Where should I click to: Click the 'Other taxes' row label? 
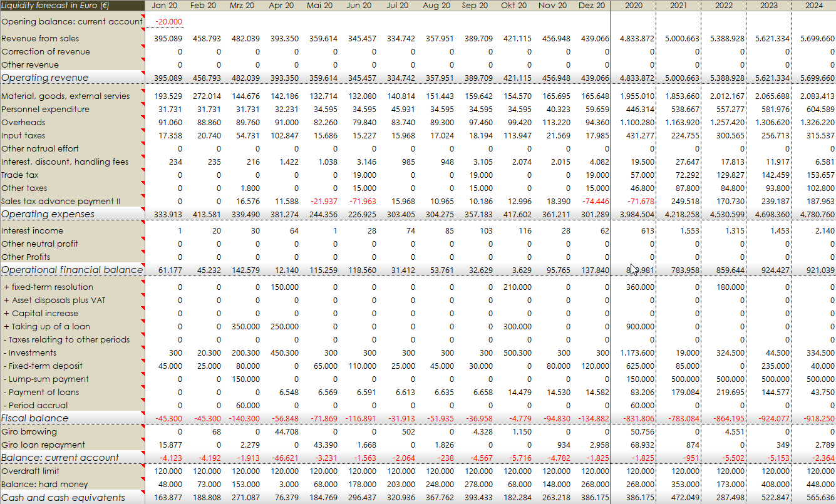pos(24,188)
